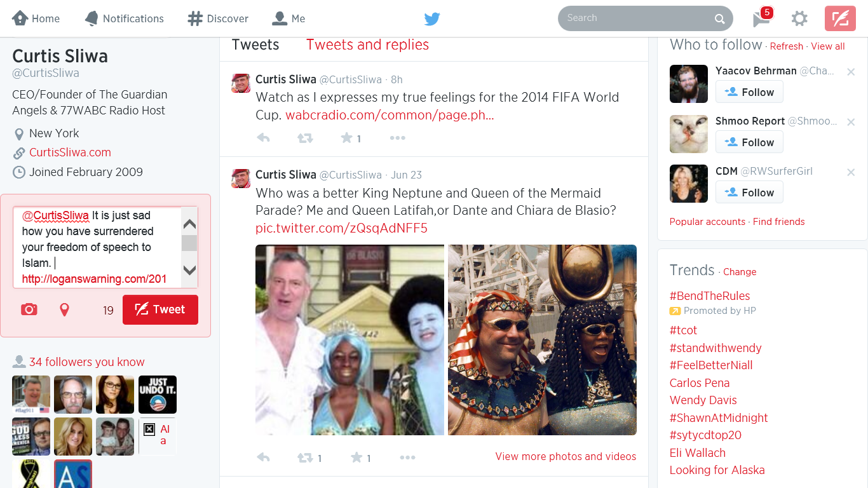Click the search magnifier icon
Screen dimensions: 868x488
(719, 19)
